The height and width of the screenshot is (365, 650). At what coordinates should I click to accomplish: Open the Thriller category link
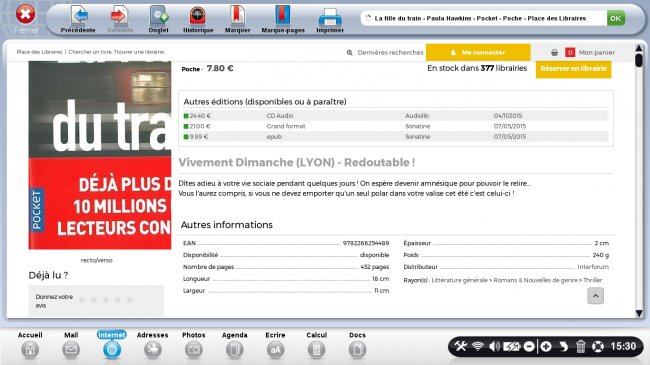[x=592, y=280]
